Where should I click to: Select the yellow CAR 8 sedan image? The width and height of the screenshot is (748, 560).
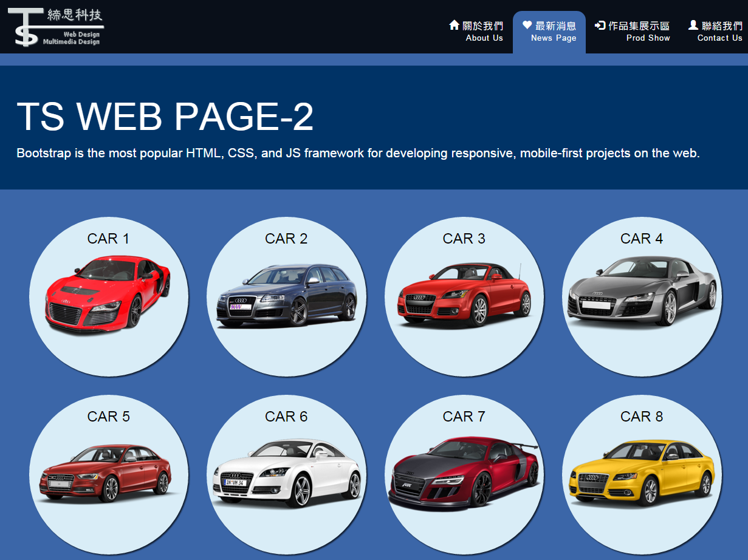coord(642,471)
